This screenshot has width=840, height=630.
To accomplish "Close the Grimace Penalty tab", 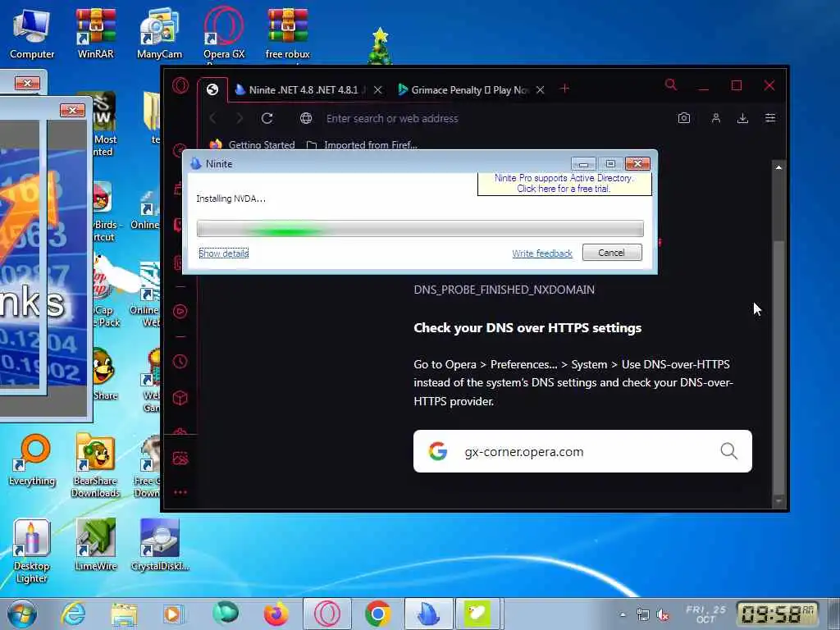I will tap(541, 90).
